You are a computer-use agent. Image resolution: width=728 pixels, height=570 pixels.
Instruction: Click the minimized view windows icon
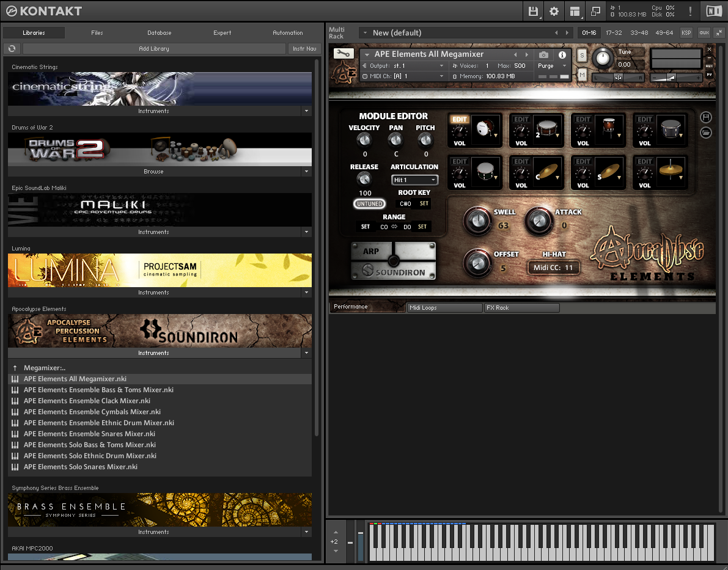coord(596,11)
